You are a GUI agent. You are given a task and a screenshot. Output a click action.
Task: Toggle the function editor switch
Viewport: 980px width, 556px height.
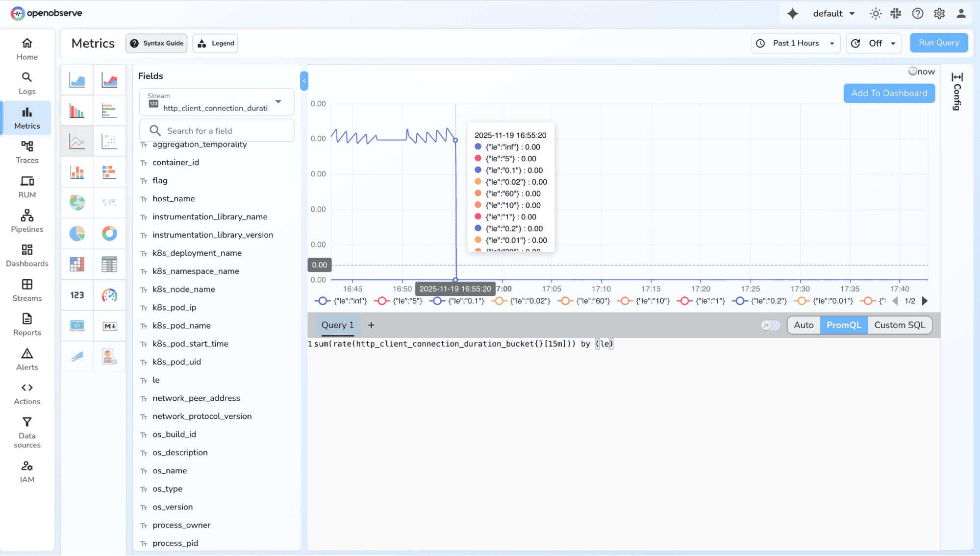click(x=770, y=325)
